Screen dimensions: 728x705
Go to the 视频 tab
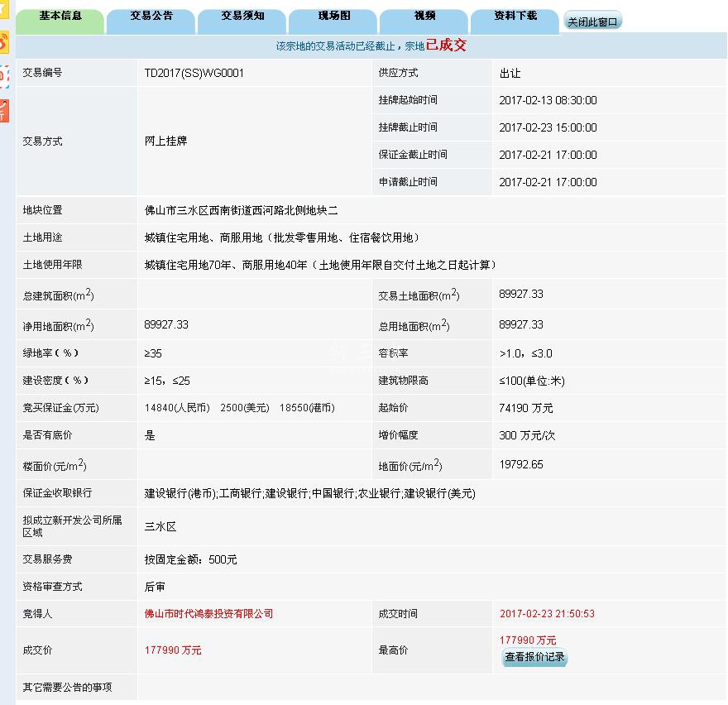pyautogui.click(x=424, y=17)
